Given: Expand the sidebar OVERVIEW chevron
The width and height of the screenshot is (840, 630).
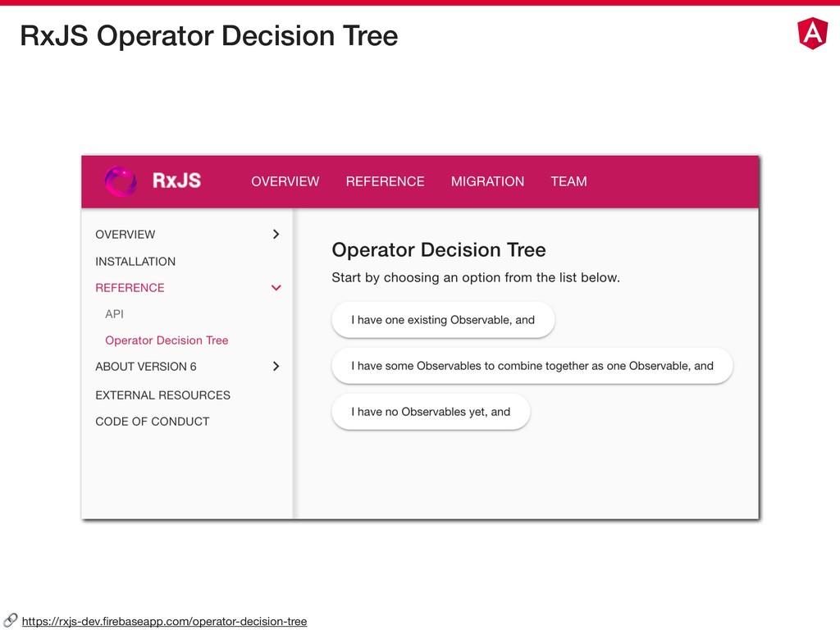Looking at the screenshot, I should click(276, 234).
